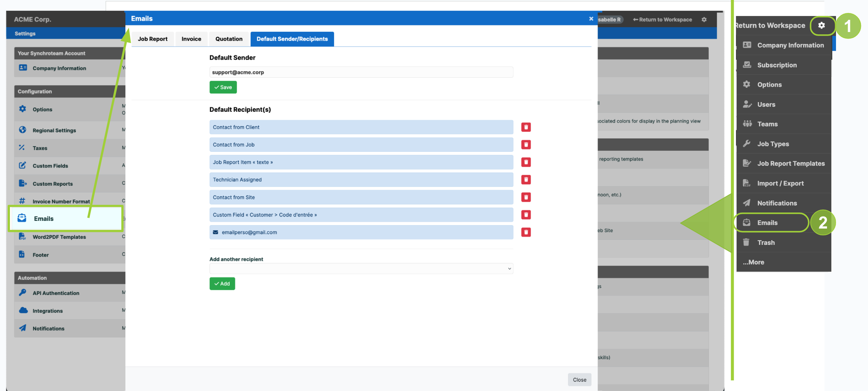Click the Regional Settings globe icon
Screen dimensions: 868x391
[x=23, y=130]
